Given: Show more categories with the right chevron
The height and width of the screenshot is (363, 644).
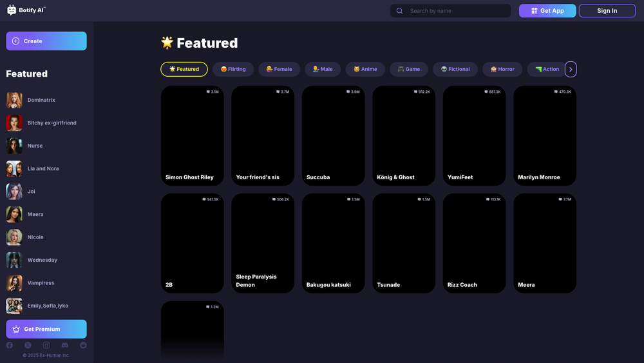Looking at the screenshot, I should (x=571, y=69).
